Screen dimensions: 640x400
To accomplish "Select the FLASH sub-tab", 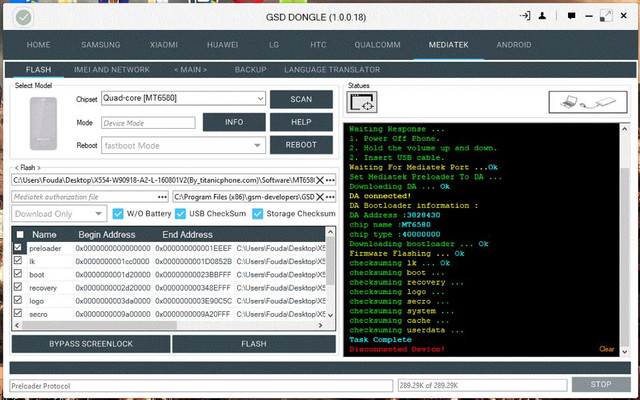I will point(38,70).
